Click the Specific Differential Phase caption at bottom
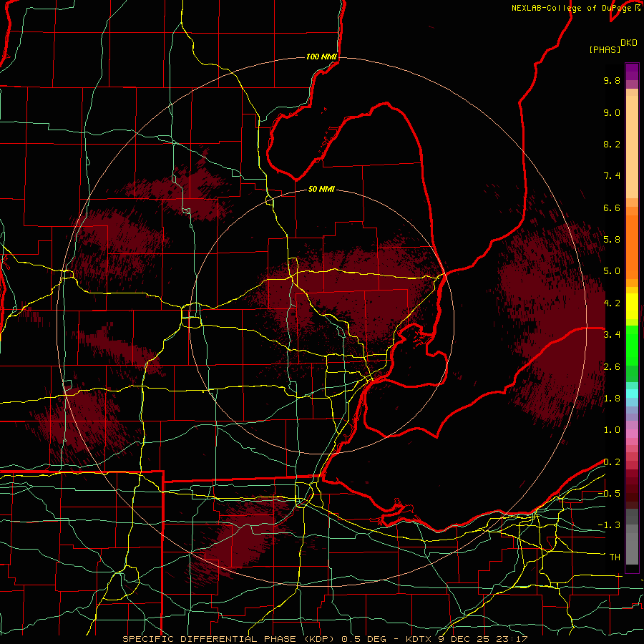The image size is (644, 644). [x=325, y=639]
